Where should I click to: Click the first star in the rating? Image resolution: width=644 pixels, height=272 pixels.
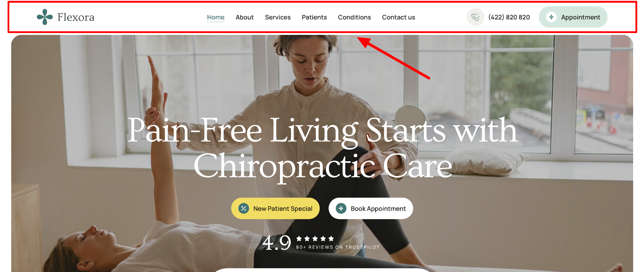click(299, 239)
